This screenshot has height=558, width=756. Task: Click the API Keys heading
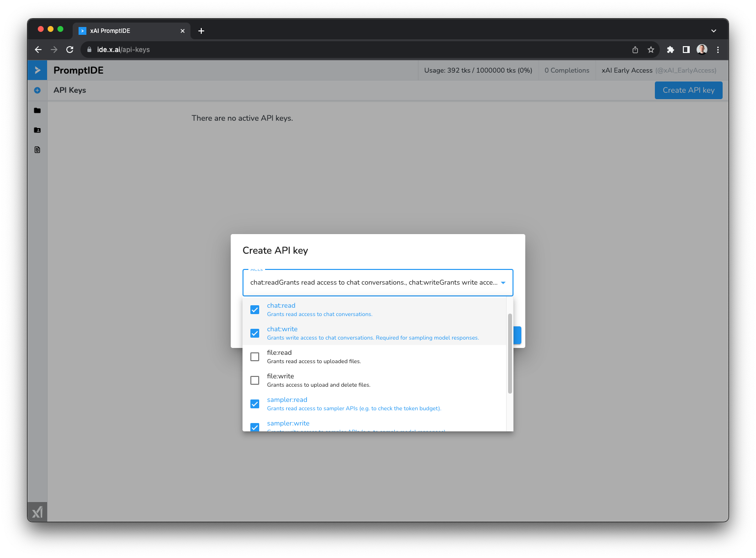click(70, 90)
